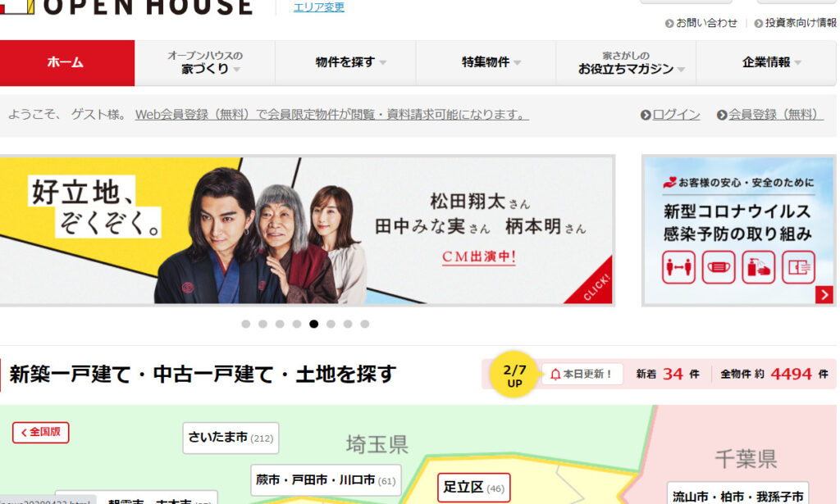Expand the 物件を探す dropdown menu
The height and width of the screenshot is (504, 840).
tap(350, 62)
